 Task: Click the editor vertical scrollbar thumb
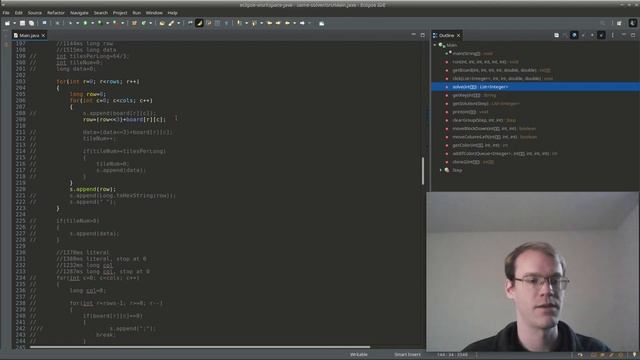[423, 171]
